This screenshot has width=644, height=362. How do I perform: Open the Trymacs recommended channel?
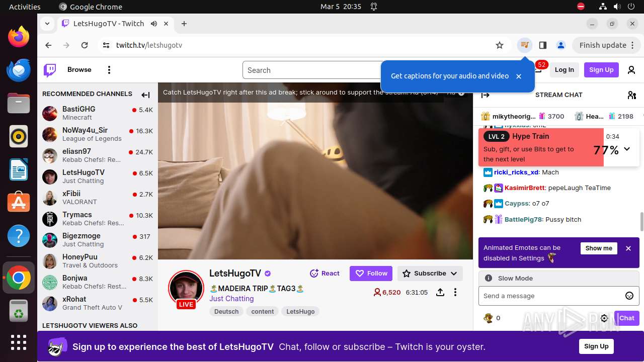(x=98, y=219)
